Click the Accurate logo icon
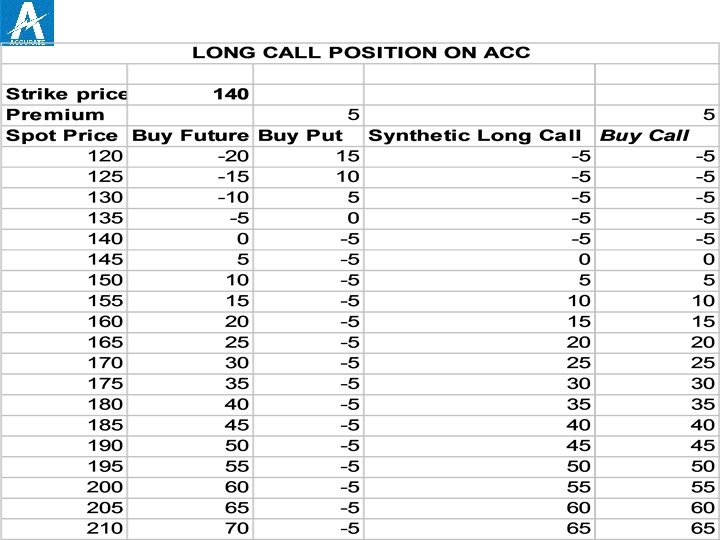The width and height of the screenshot is (720, 540). [x=30, y=22]
